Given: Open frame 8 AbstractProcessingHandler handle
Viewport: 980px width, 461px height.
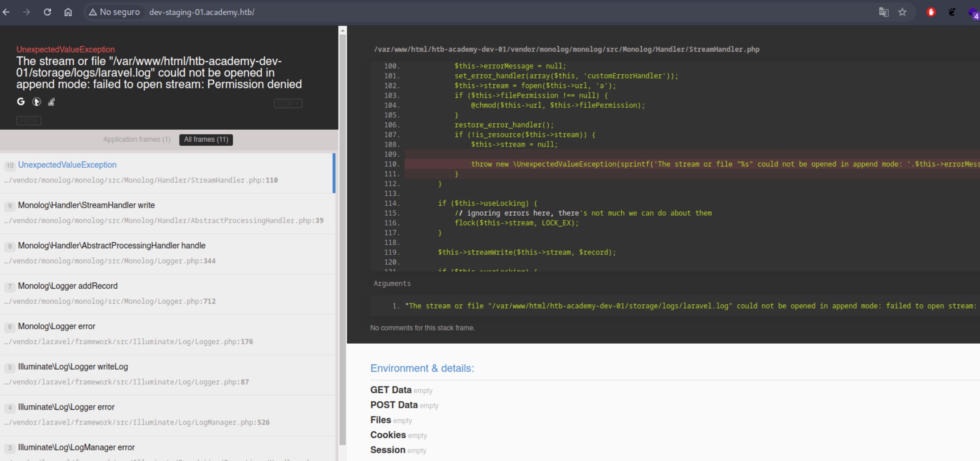Looking at the screenshot, I should click(167, 254).
